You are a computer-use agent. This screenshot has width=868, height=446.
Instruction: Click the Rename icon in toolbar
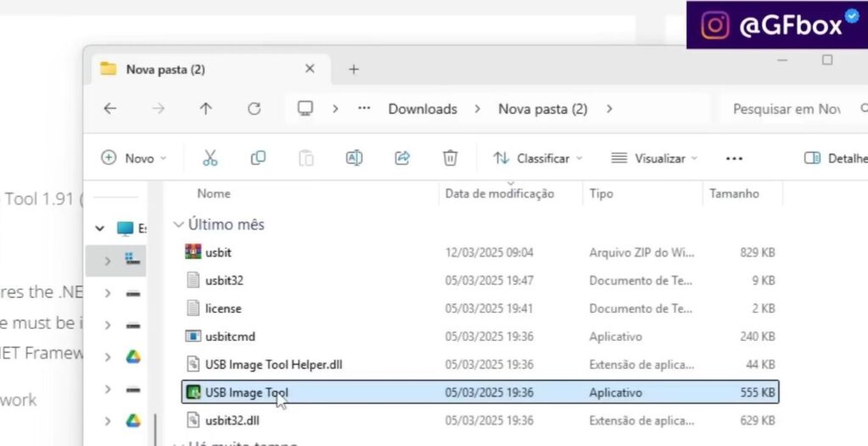[x=354, y=159]
